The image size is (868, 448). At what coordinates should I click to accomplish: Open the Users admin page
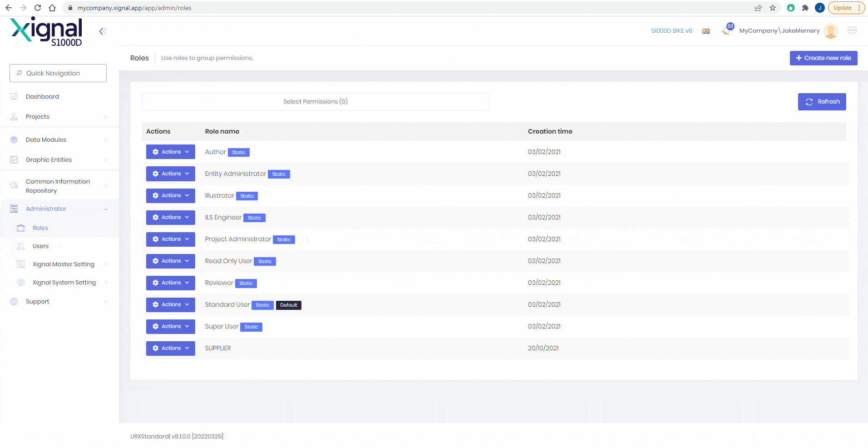(x=40, y=246)
